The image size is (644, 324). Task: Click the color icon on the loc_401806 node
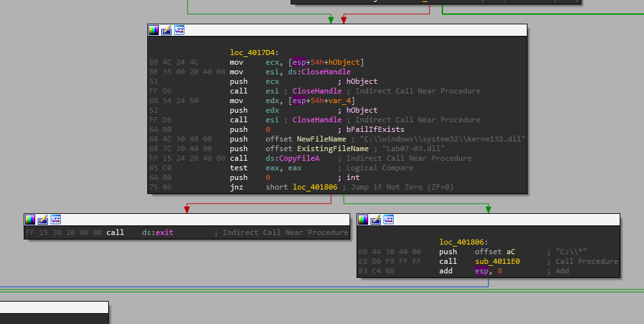(363, 220)
